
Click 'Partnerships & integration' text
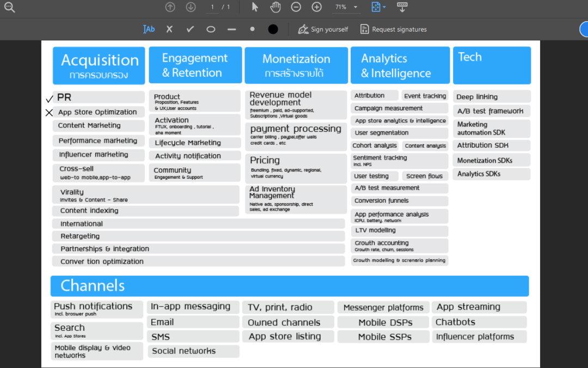pyautogui.click(x=105, y=249)
